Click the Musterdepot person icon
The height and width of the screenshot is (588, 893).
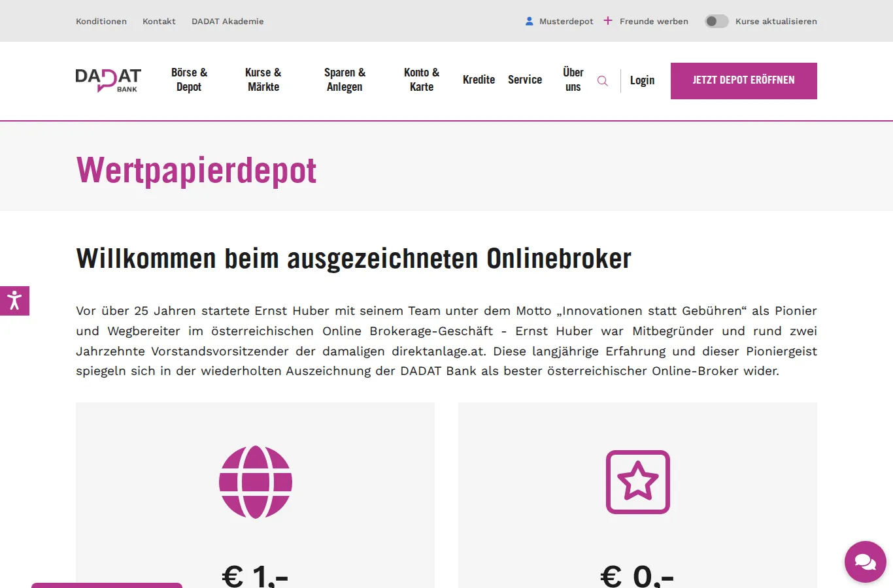point(530,21)
